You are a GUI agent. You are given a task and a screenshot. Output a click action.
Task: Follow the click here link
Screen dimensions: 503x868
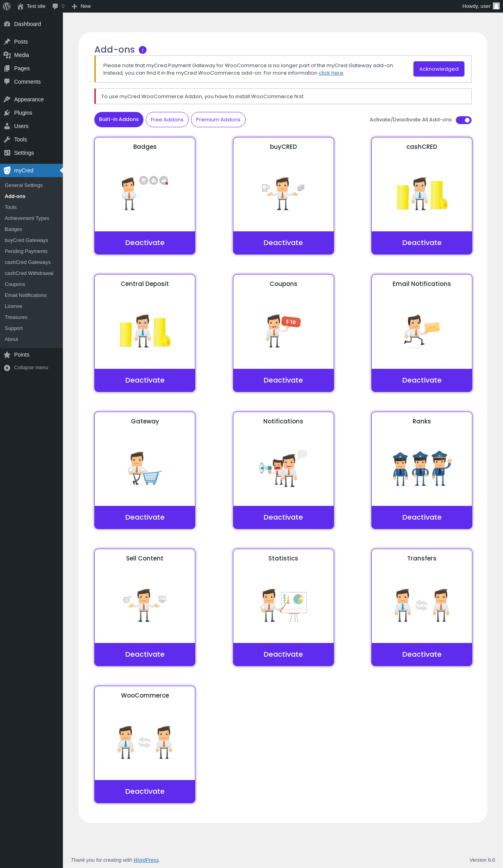tap(331, 73)
